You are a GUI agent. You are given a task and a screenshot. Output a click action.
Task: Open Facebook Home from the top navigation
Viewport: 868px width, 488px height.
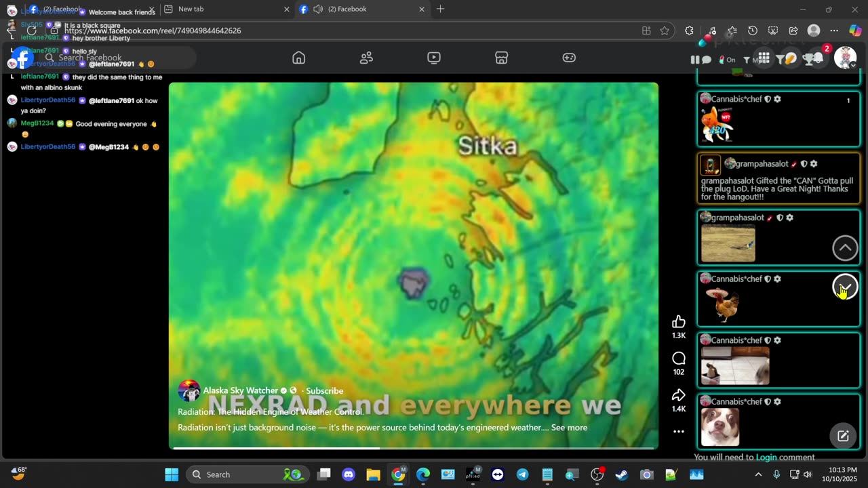[x=298, y=58]
